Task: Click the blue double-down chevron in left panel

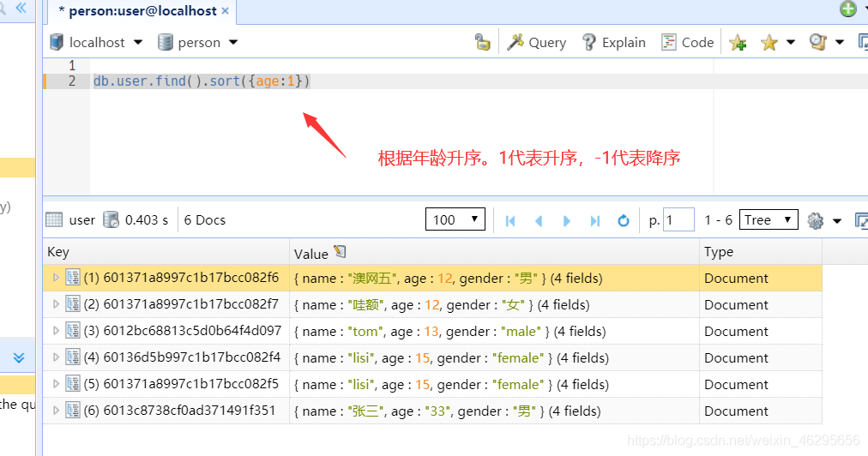Action: pos(19,357)
